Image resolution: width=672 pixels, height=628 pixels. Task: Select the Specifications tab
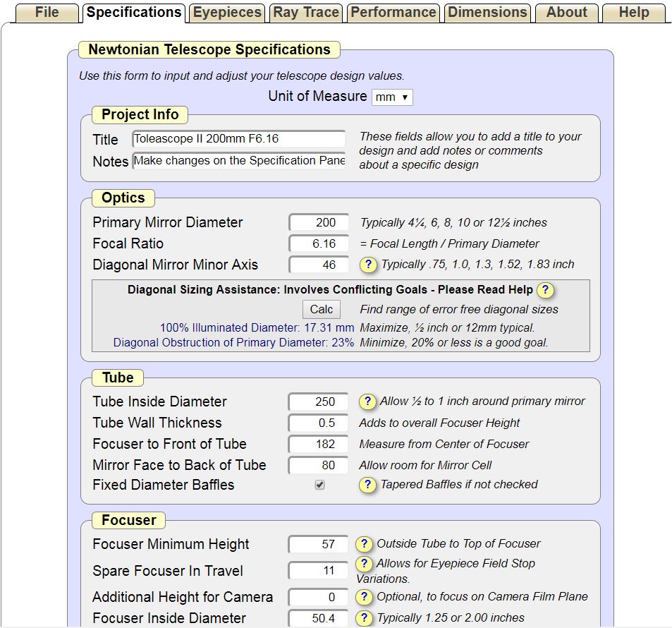coord(134,13)
